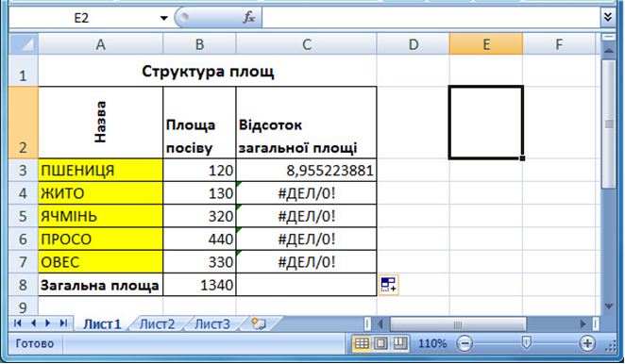This screenshot has width=625, height=364.
Task: Click the Zoom Out minus button
Action: [x=465, y=343]
